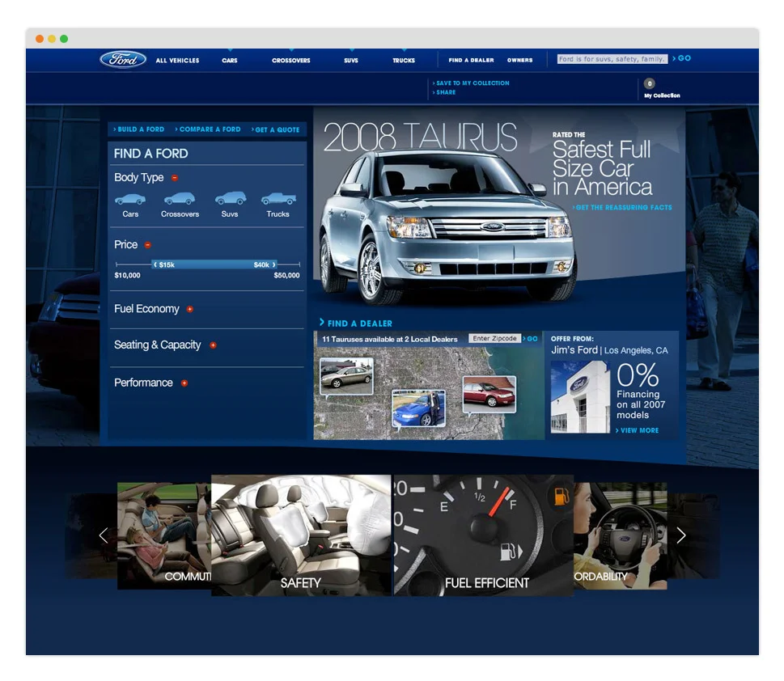Open the SUVs menu
This screenshot has height=681, width=784.
(351, 61)
